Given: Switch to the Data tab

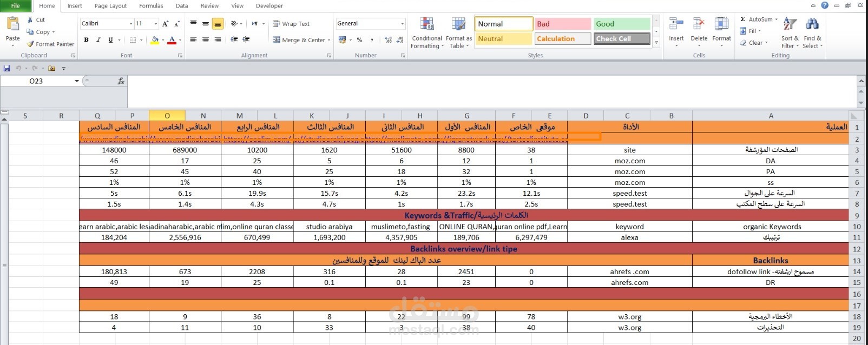Looking at the screenshot, I should [182, 6].
